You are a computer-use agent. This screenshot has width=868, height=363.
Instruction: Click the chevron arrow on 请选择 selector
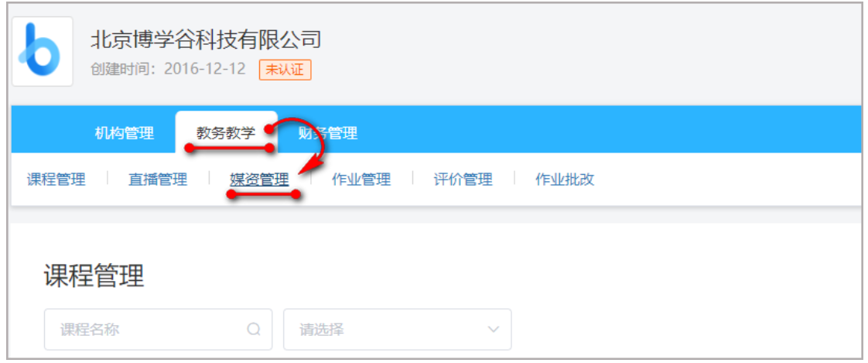click(x=493, y=329)
